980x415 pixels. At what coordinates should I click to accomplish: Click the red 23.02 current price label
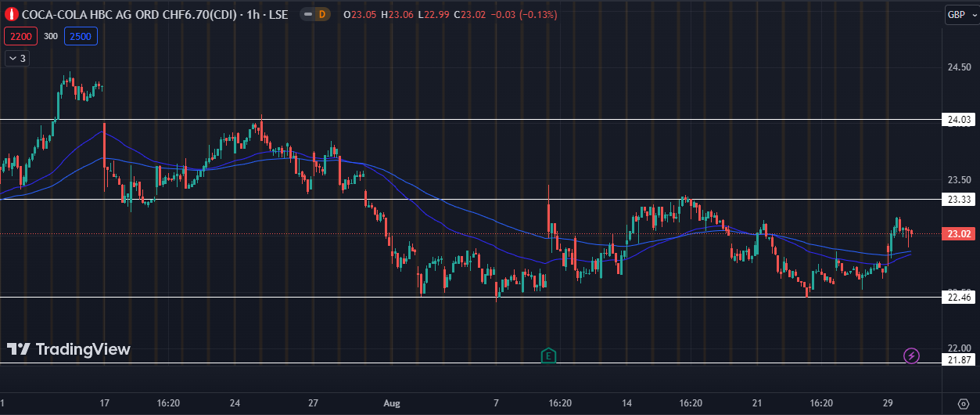(x=959, y=233)
